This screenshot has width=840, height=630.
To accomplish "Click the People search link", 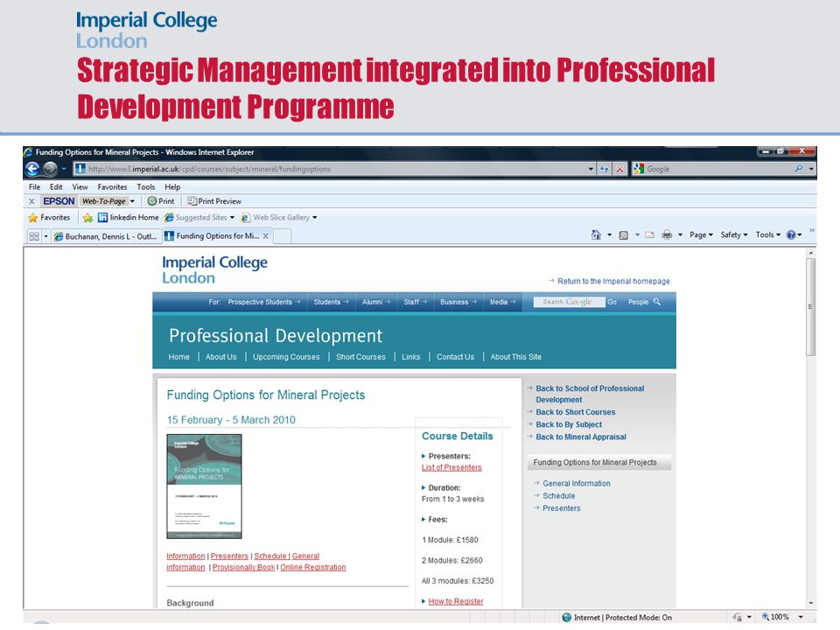I will coord(644,302).
